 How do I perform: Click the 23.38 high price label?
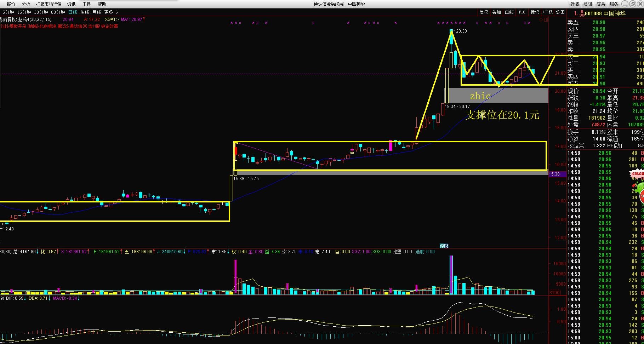[x=461, y=31]
